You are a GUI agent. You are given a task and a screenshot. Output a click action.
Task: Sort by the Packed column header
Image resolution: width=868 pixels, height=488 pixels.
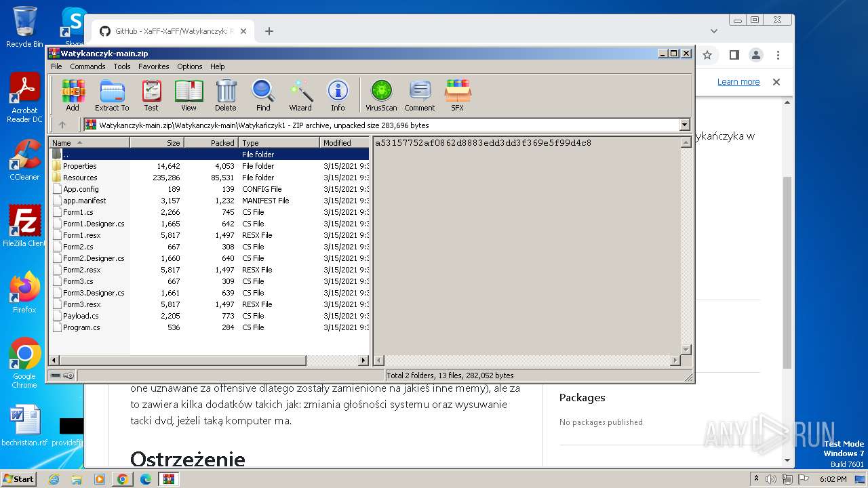[211, 142]
